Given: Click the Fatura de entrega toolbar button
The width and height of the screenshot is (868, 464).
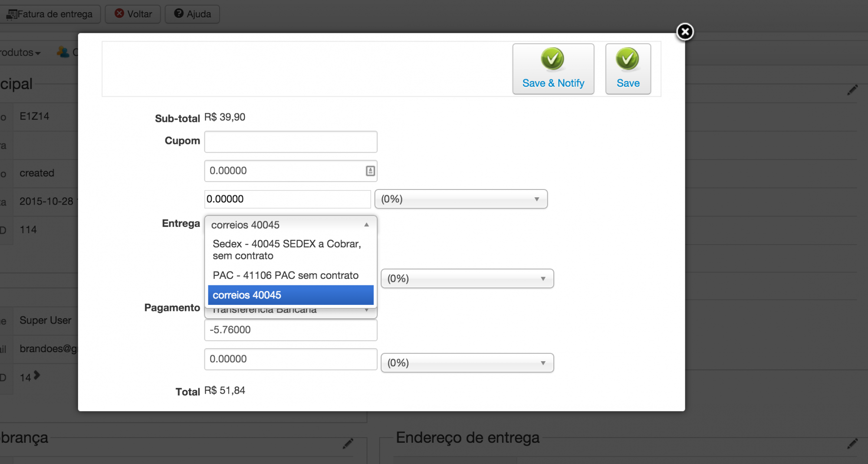Looking at the screenshot, I should [x=50, y=14].
